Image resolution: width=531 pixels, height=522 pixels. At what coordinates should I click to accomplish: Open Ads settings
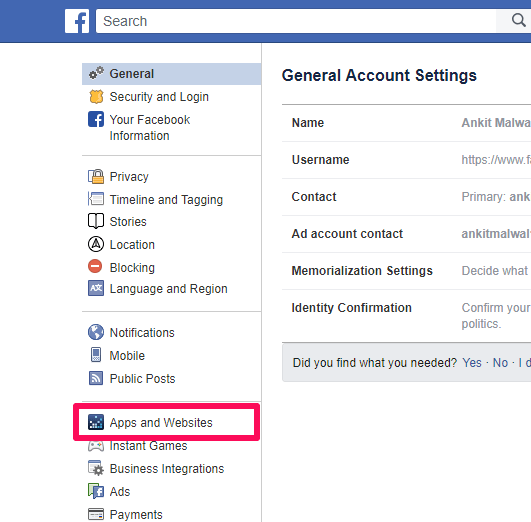(x=120, y=492)
